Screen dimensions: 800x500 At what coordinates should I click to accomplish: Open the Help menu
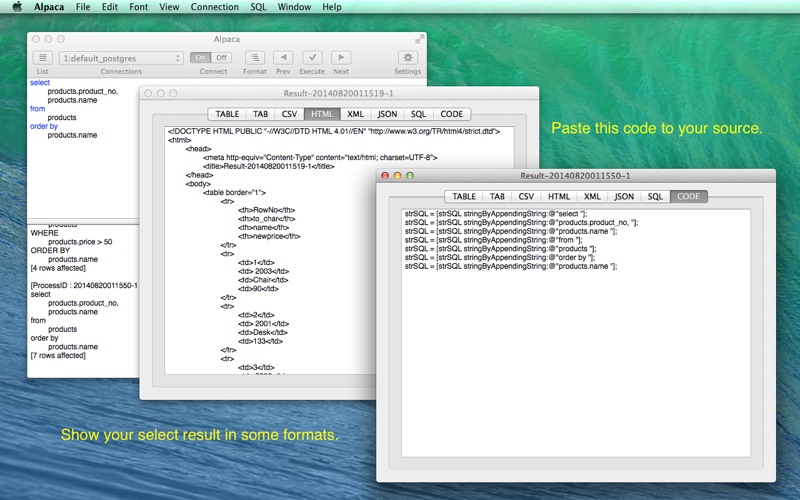(332, 7)
